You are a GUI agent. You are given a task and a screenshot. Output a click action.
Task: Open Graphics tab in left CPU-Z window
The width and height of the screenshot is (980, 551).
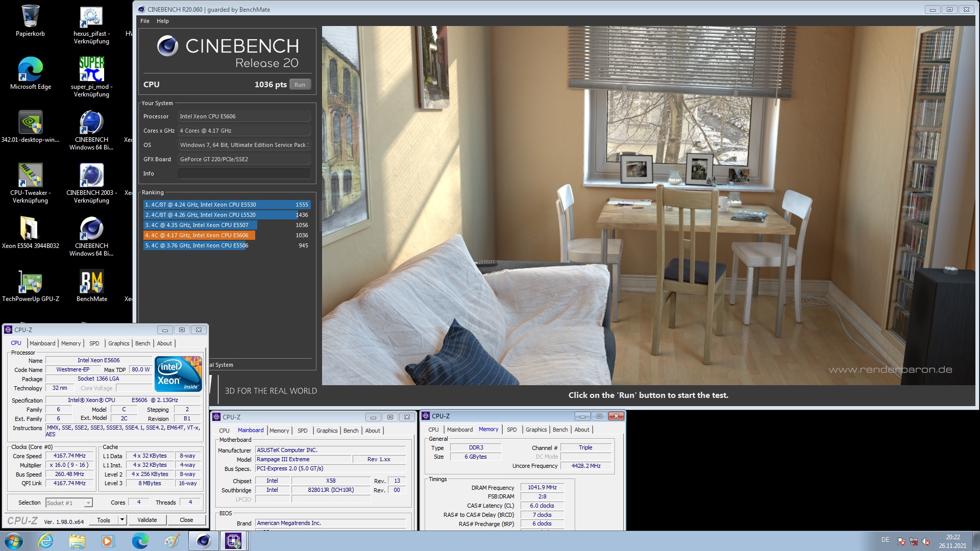click(x=119, y=343)
